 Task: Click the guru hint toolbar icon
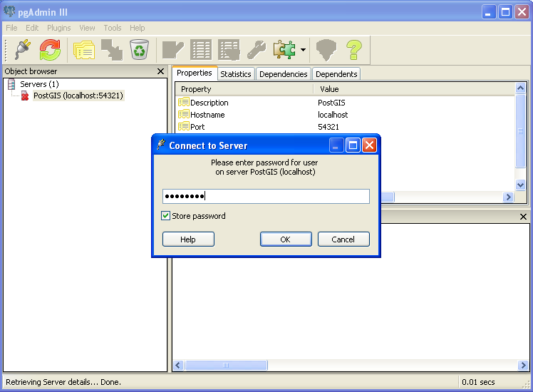[x=326, y=50]
